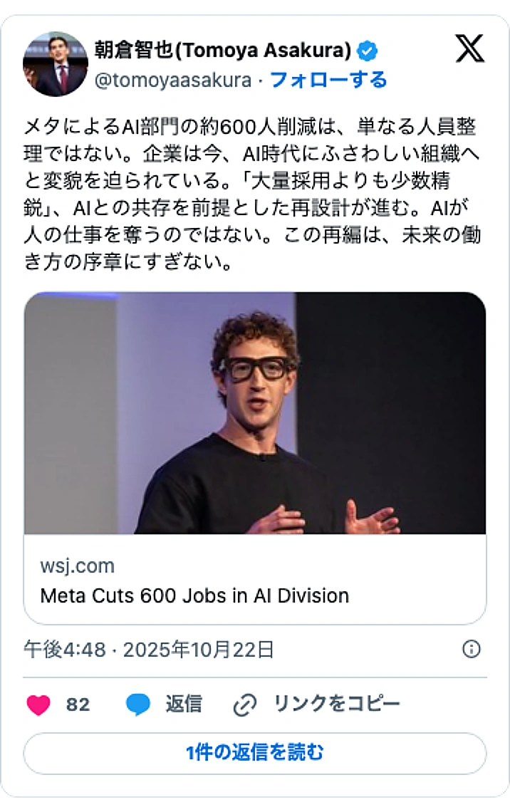Open the 朝倉智也(Tomoya Asakura) display name
Screen dimensions: 510x812
pyautogui.click(x=223, y=51)
